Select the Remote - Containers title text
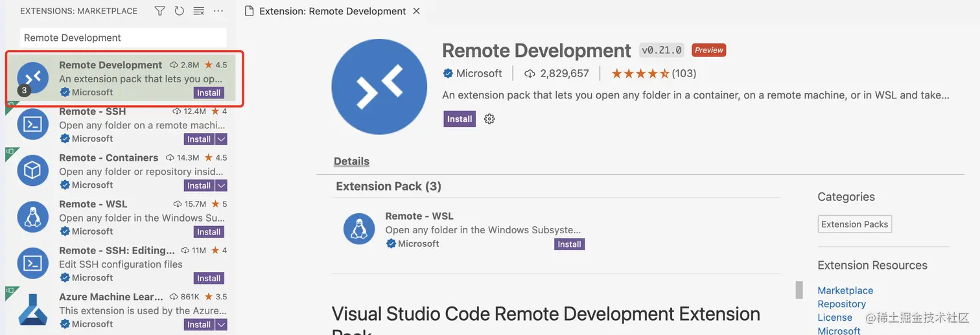 tap(108, 157)
